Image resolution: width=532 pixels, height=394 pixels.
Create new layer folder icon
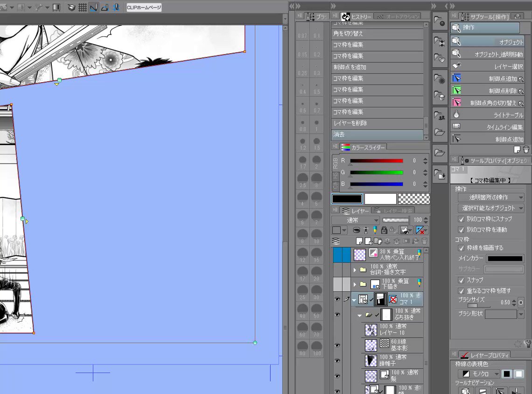[378, 241]
